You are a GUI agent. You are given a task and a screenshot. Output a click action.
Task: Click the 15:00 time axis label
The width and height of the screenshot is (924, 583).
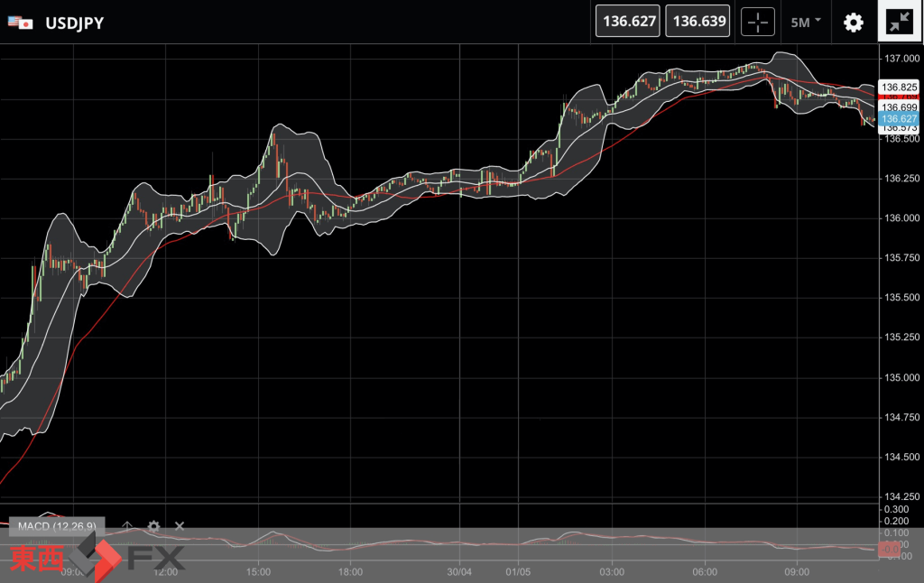(x=258, y=572)
